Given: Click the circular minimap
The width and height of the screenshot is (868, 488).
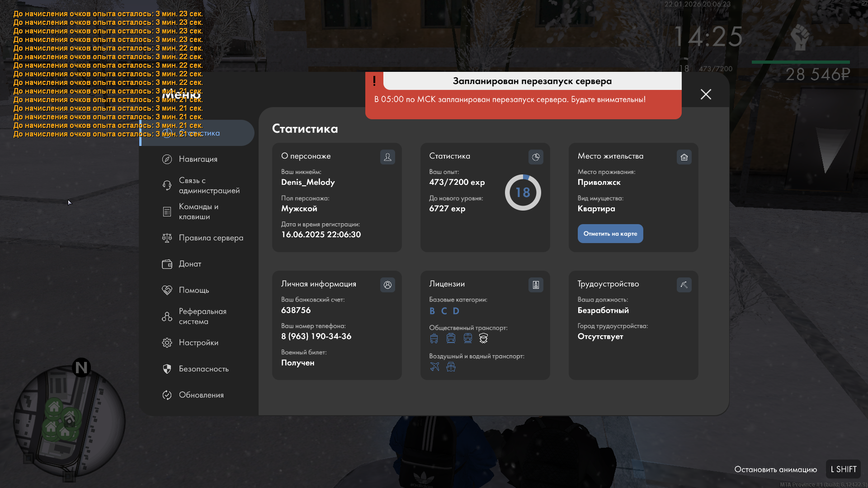Looking at the screenshot, I should 69,421.
